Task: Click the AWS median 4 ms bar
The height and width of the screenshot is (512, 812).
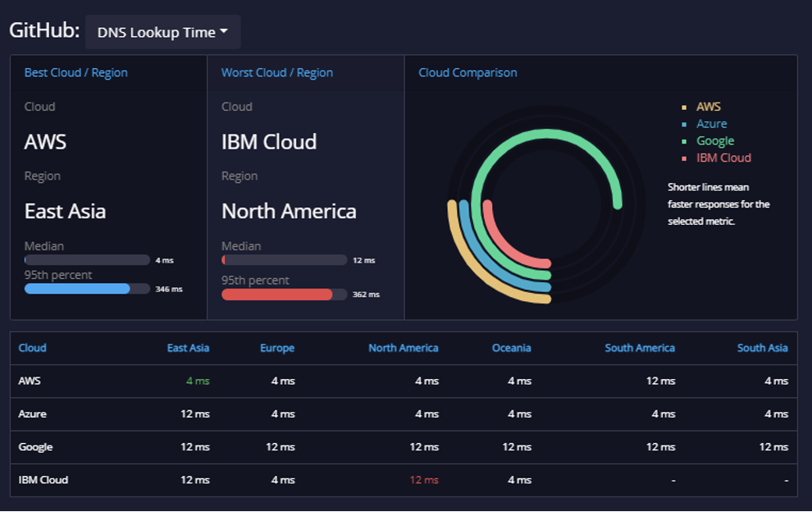Action: click(x=87, y=260)
